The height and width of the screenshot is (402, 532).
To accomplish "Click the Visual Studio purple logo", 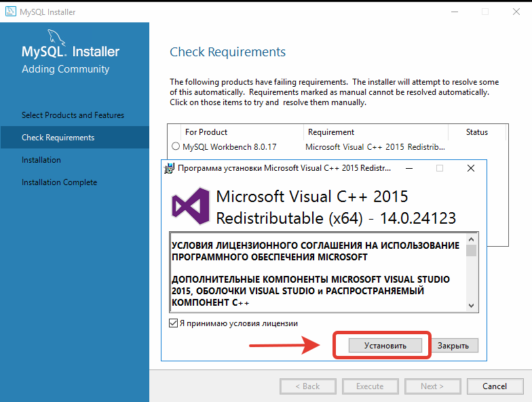I will [x=191, y=206].
